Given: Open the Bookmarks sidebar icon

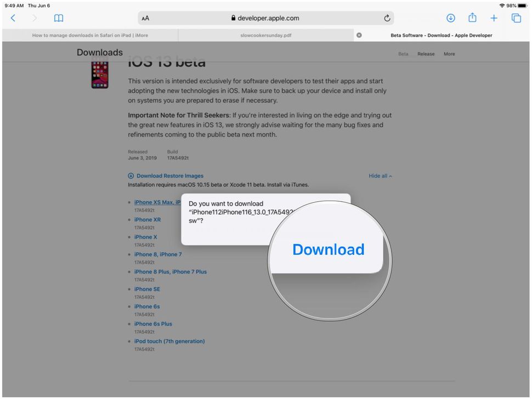Looking at the screenshot, I should pyautogui.click(x=58, y=18).
